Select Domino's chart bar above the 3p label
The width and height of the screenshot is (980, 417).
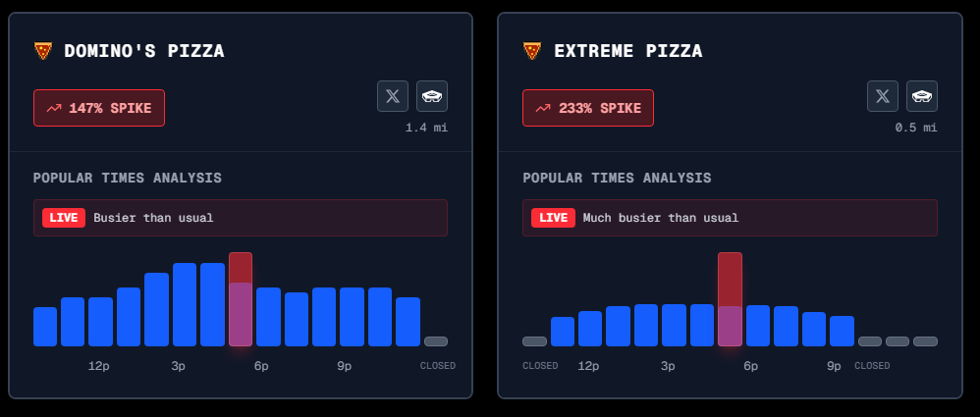(185, 304)
